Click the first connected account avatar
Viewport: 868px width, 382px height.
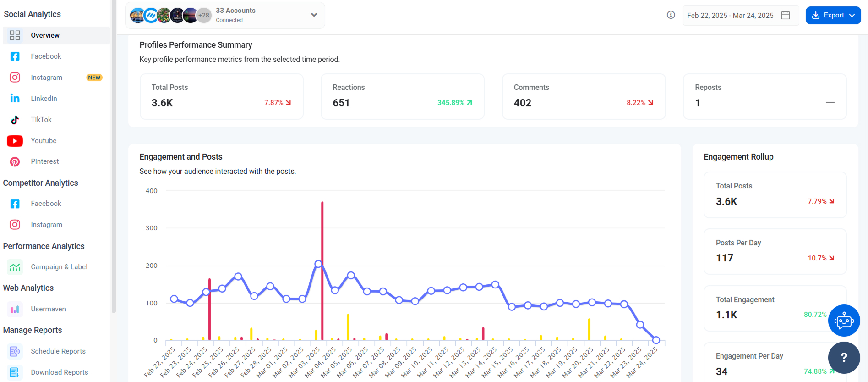[137, 15]
